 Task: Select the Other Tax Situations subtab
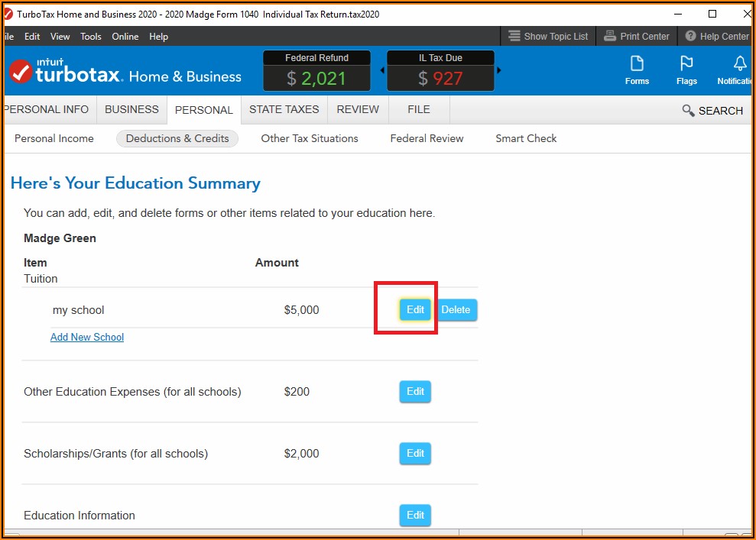point(309,138)
